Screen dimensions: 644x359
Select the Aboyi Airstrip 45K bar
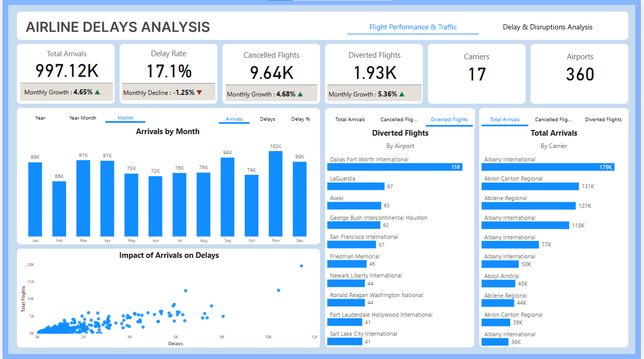coord(498,284)
